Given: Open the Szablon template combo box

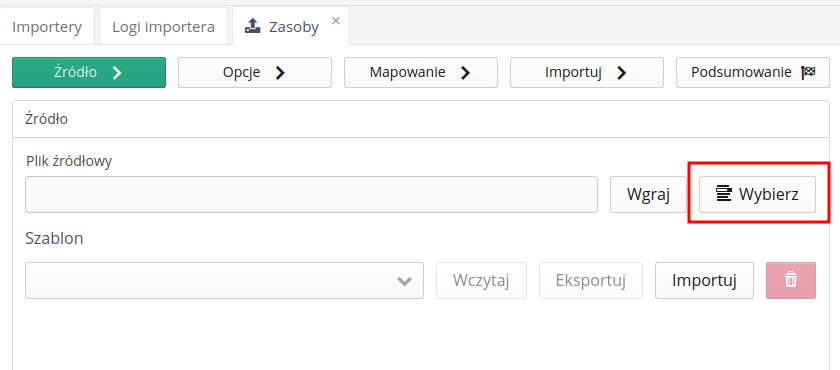Looking at the screenshot, I should (x=224, y=280).
